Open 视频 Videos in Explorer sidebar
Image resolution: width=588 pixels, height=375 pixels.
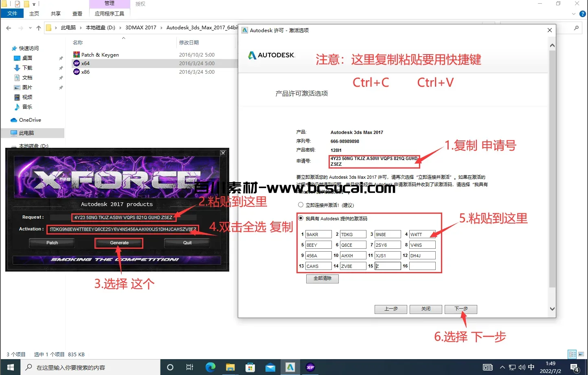[27, 97]
